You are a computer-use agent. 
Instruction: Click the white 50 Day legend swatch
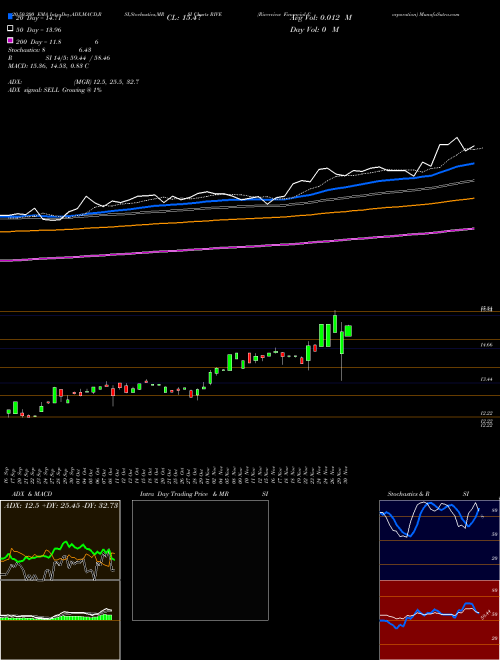point(10,29)
